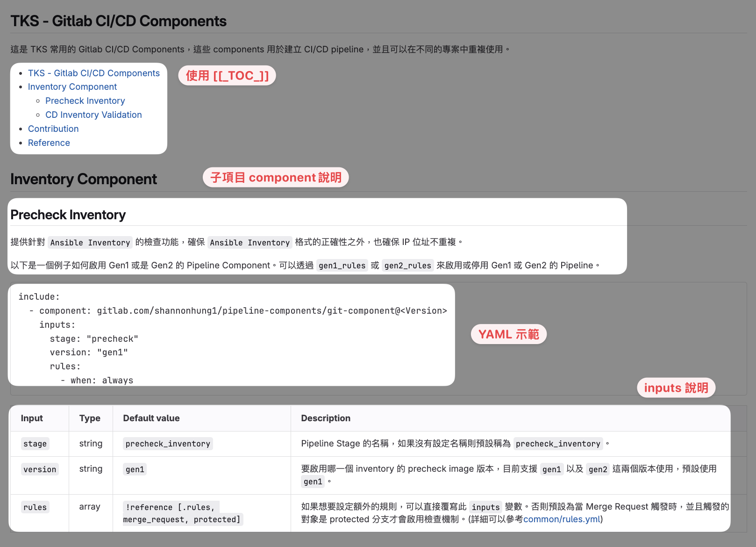Click the "when: always" YAML line
The image size is (756, 547).
tap(97, 380)
